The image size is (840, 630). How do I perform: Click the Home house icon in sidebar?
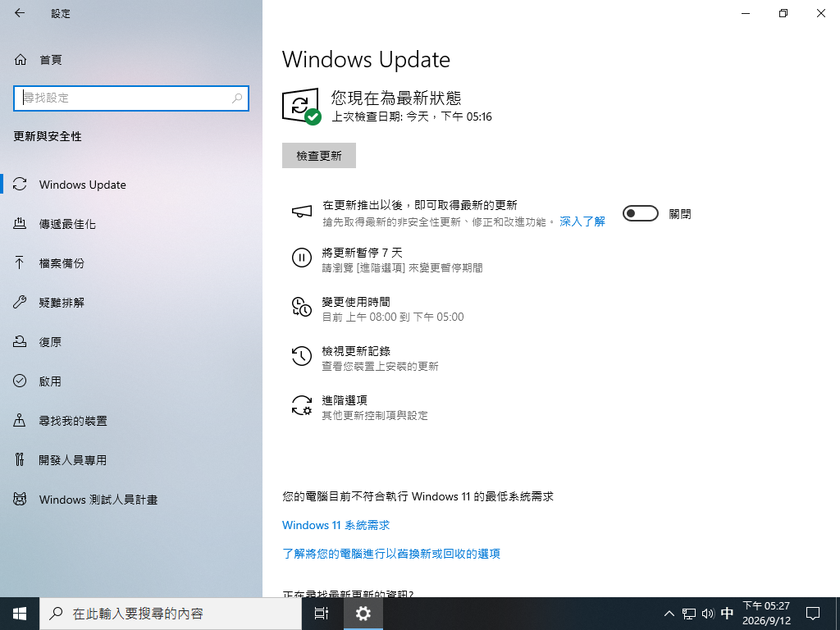pos(21,59)
